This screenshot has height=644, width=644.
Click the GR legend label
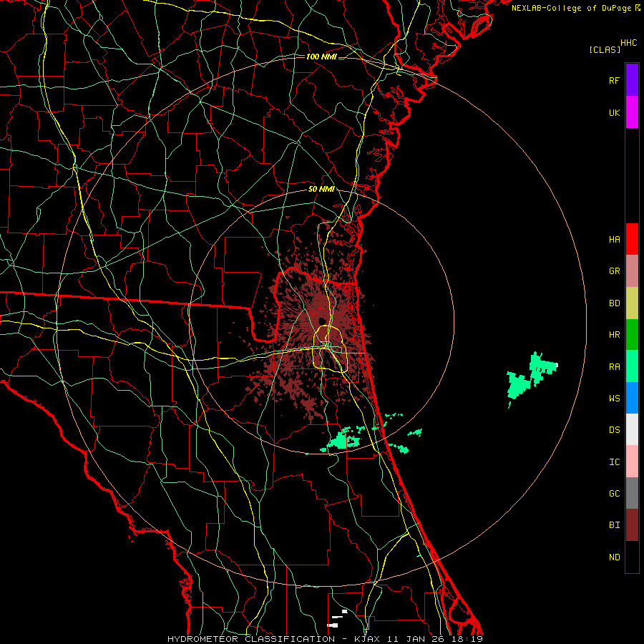[614, 271]
